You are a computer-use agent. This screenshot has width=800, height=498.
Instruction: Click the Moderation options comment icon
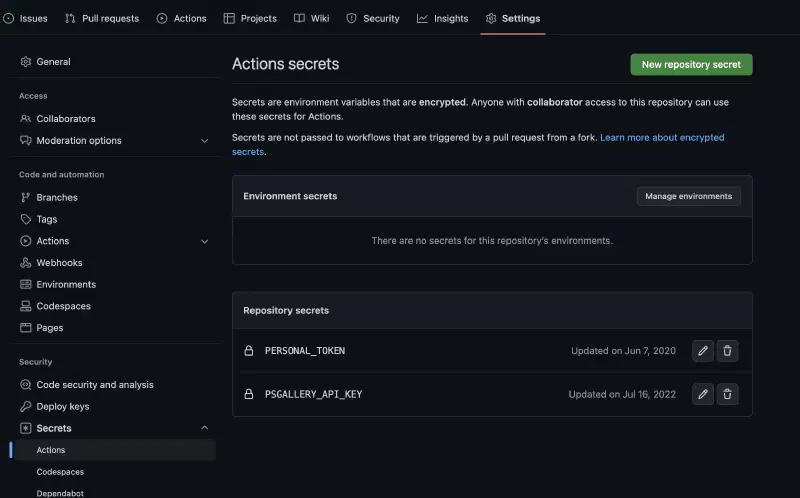26,140
